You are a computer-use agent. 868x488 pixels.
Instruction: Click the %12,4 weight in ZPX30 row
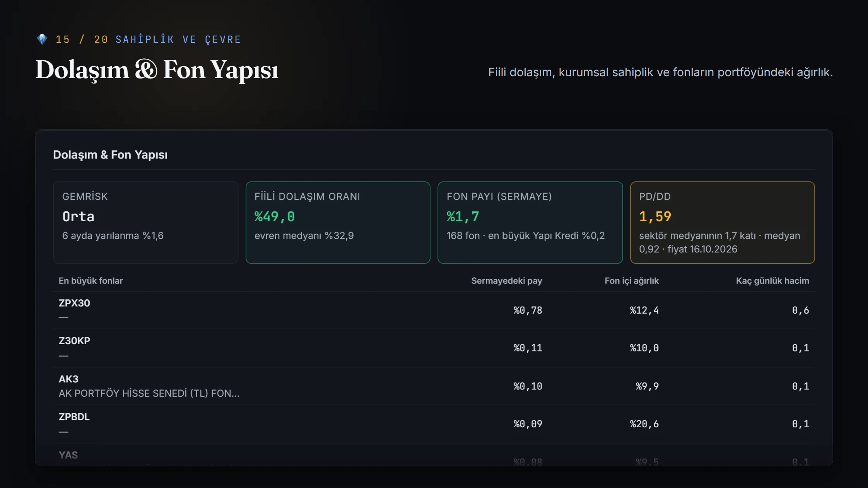pyautogui.click(x=644, y=310)
